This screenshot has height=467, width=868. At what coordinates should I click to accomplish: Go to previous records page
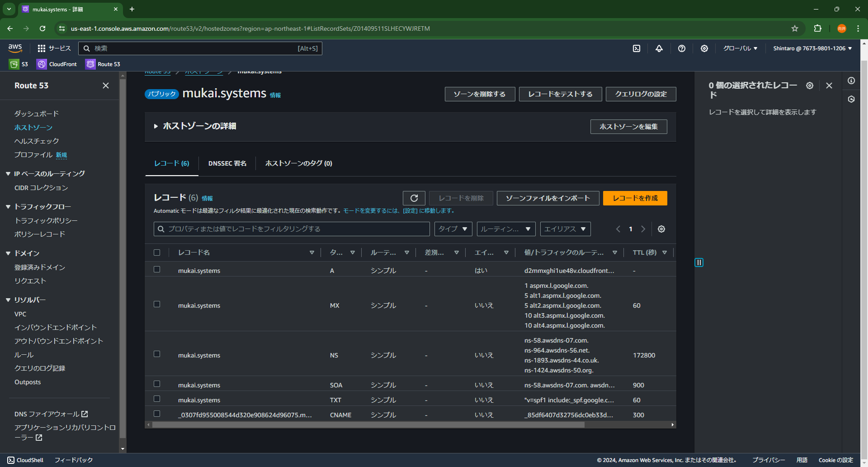coord(618,229)
